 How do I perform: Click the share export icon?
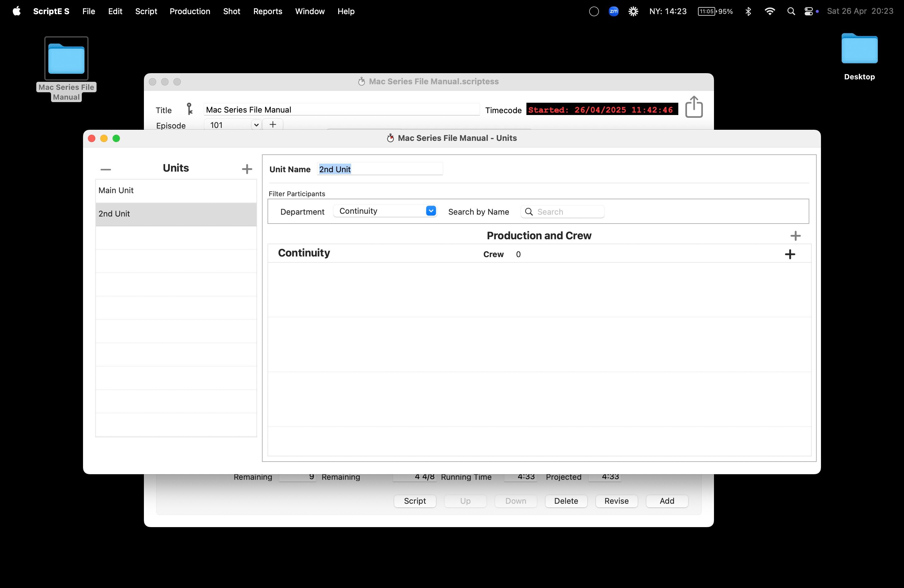click(x=694, y=107)
